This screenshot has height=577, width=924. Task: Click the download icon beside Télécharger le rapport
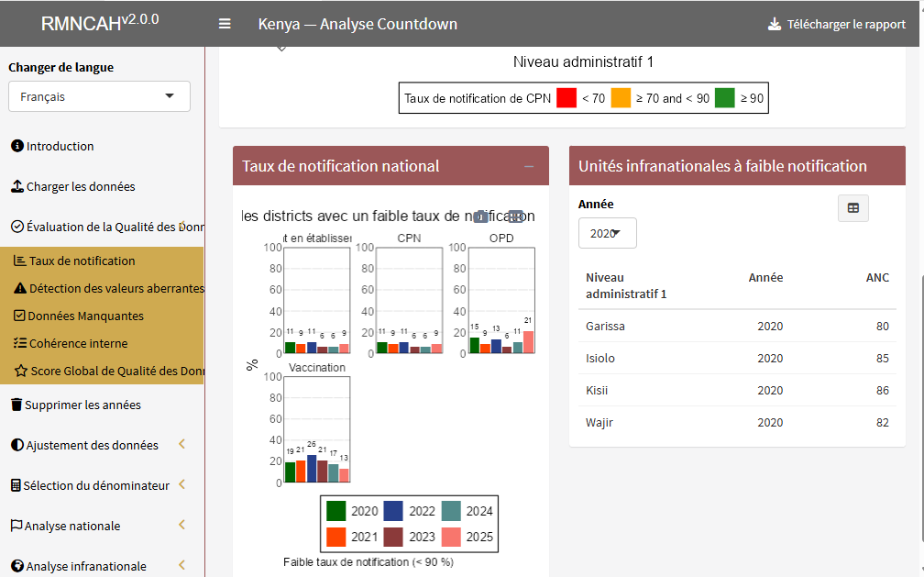[775, 24]
